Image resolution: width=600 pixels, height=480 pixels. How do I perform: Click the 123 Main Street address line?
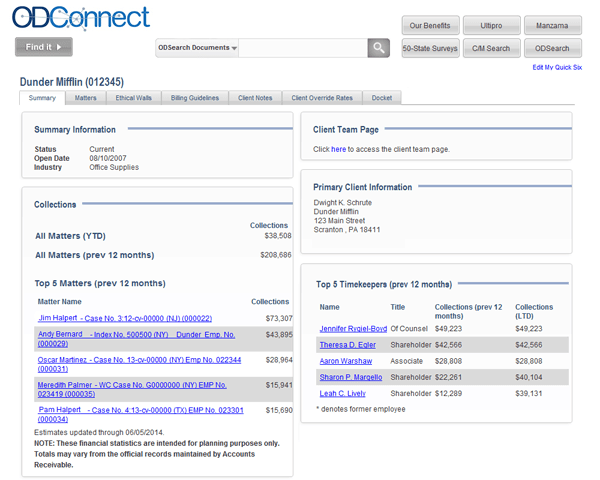coord(339,220)
